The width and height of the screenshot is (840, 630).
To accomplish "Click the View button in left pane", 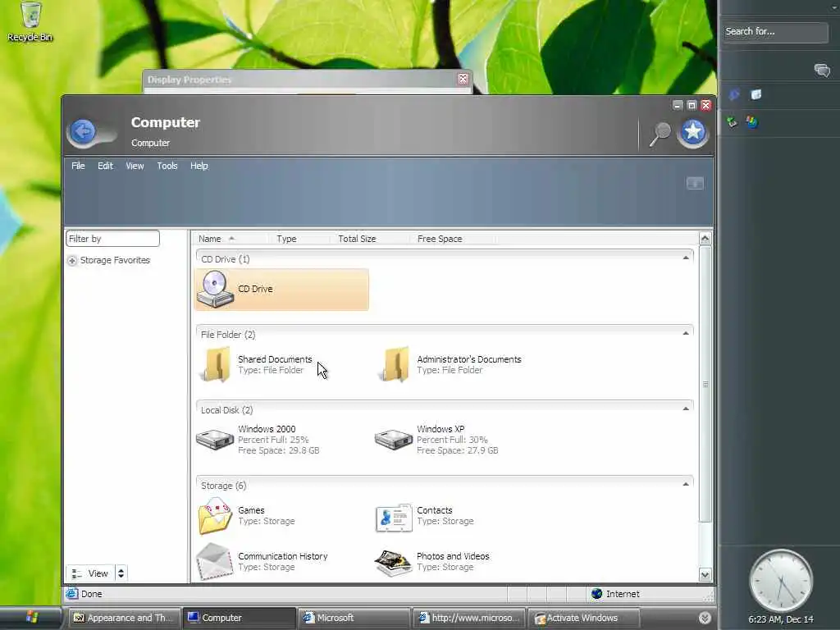I will click(x=90, y=573).
